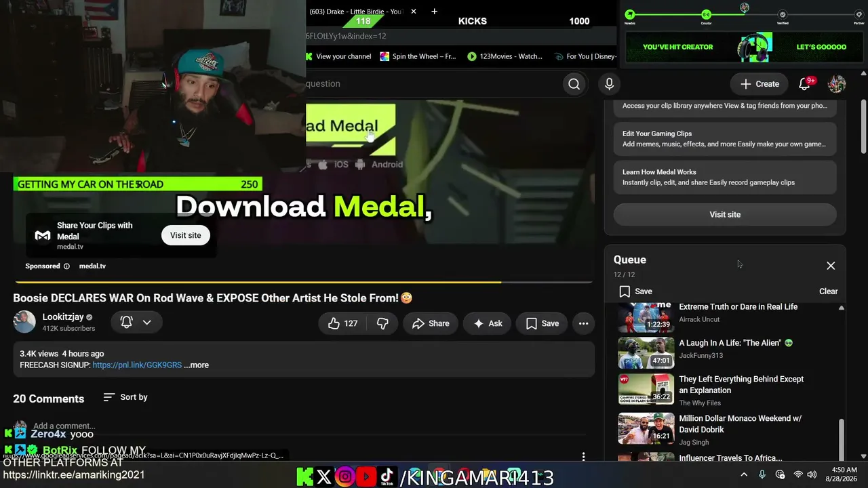Image resolution: width=868 pixels, height=488 pixels.
Task: Seek using the yellow video progress bar
Action: point(303,282)
